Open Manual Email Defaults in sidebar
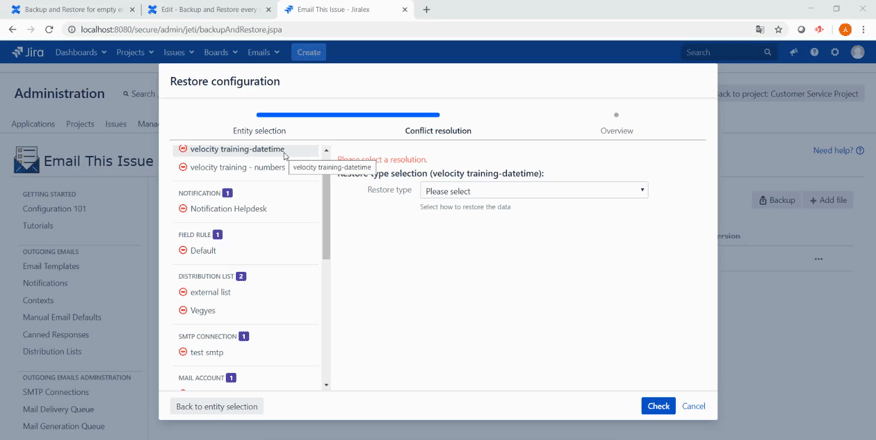The width and height of the screenshot is (876, 440). pyautogui.click(x=62, y=317)
